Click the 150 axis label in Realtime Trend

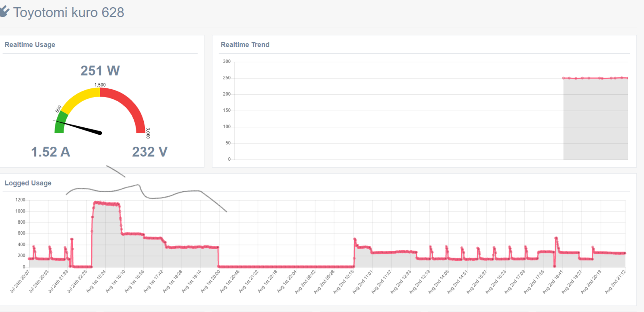(x=227, y=110)
